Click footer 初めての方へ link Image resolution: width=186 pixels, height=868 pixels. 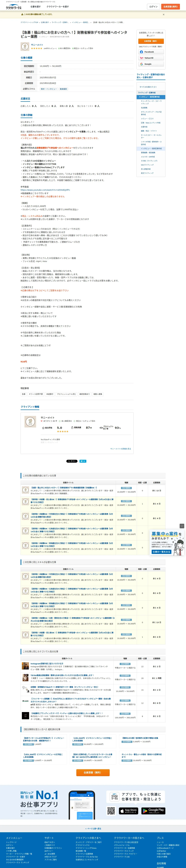point(50,842)
